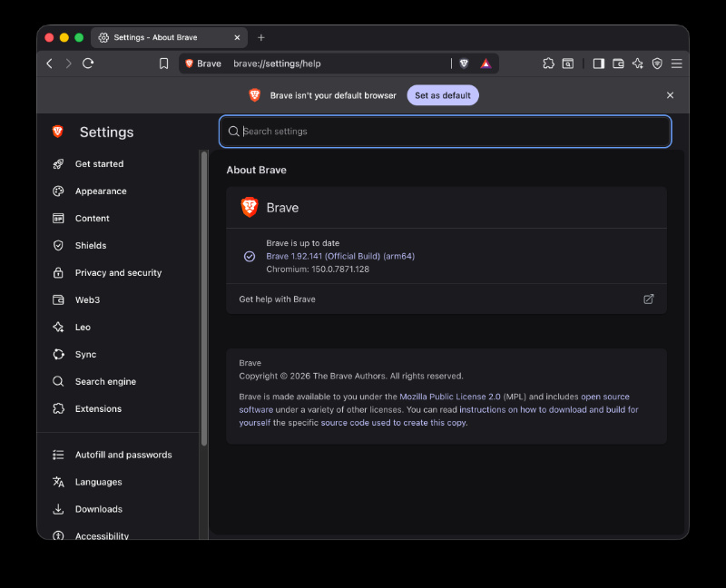Click the wallet icon beside Web3
This screenshot has height=588, width=726.
point(58,300)
